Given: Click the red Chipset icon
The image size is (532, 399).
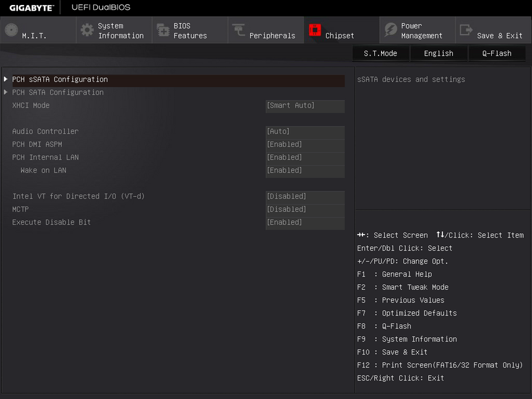Looking at the screenshot, I should pyautogui.click(x=315, y=30).
